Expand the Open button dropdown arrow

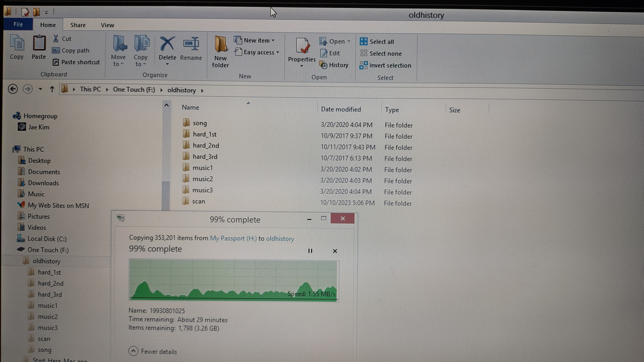point(349,42)
